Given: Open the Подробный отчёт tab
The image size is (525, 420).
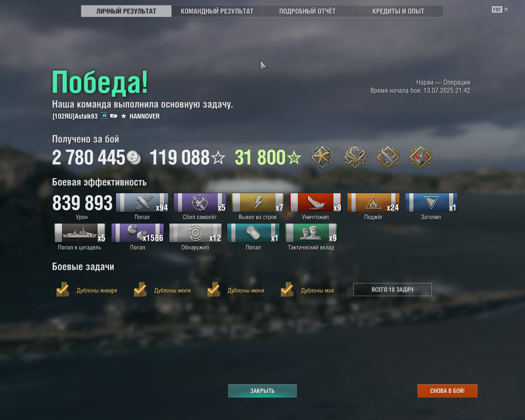Looking at the screenshot, I should click(x=307, y=11).
